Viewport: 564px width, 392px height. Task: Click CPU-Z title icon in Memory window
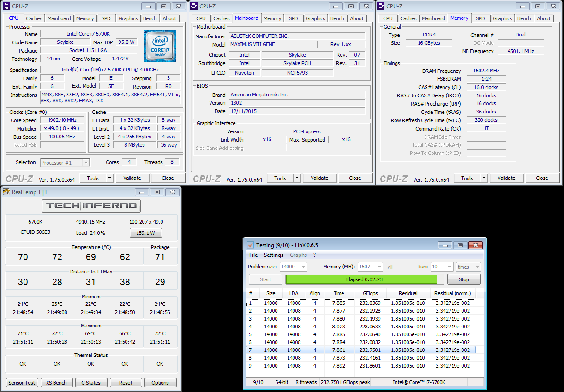click(381, 6)
